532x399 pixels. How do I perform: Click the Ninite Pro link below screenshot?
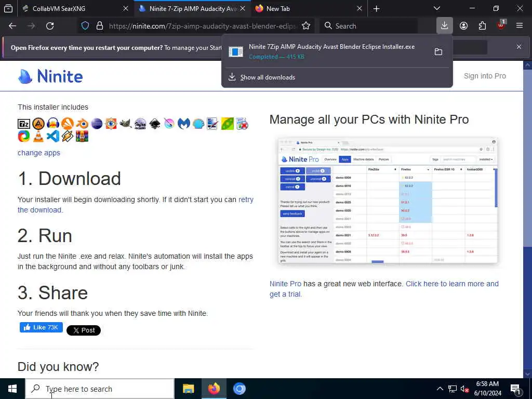285,284
